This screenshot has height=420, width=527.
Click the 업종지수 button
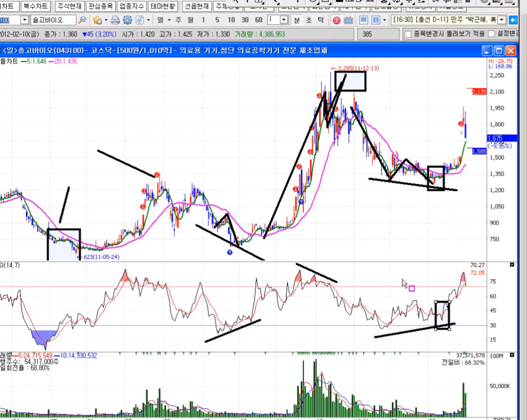[131, 7]
